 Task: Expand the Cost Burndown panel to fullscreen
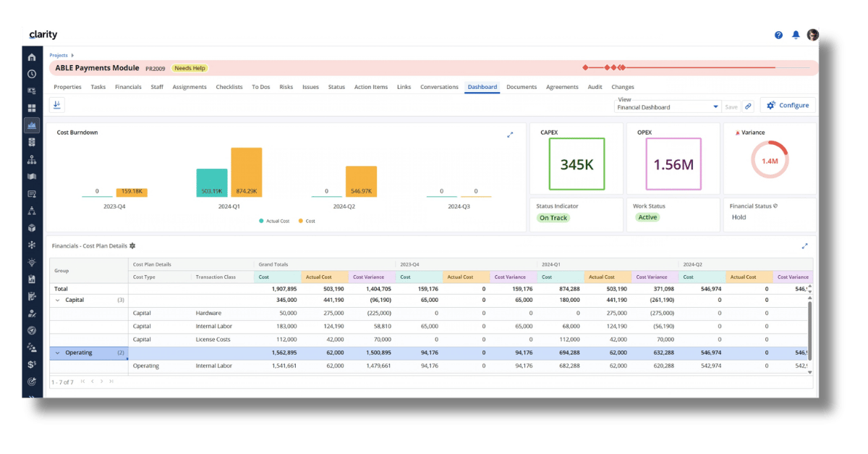pyautogui.click(x=509, y=134)
